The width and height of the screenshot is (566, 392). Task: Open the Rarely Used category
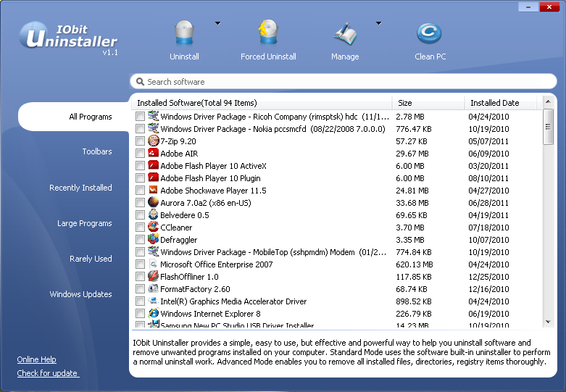pyautogui.click(x=91, y=259)
